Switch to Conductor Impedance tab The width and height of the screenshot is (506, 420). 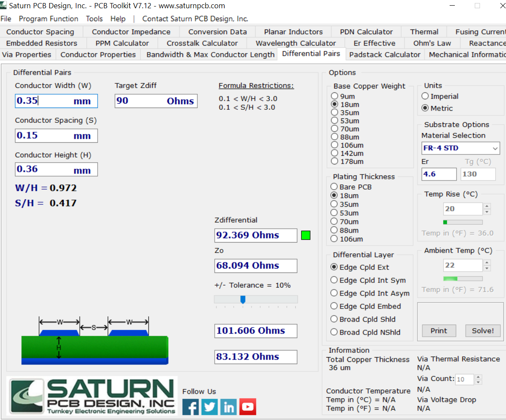131,32
